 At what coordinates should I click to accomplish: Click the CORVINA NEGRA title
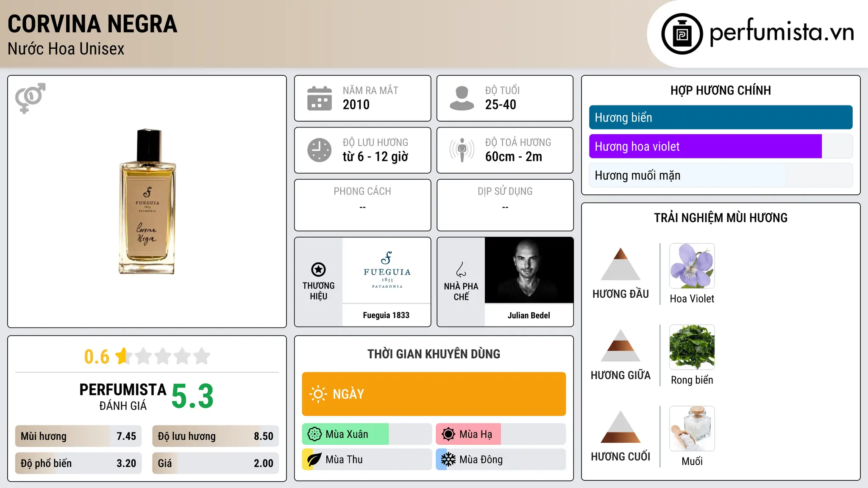coord(92,24)
